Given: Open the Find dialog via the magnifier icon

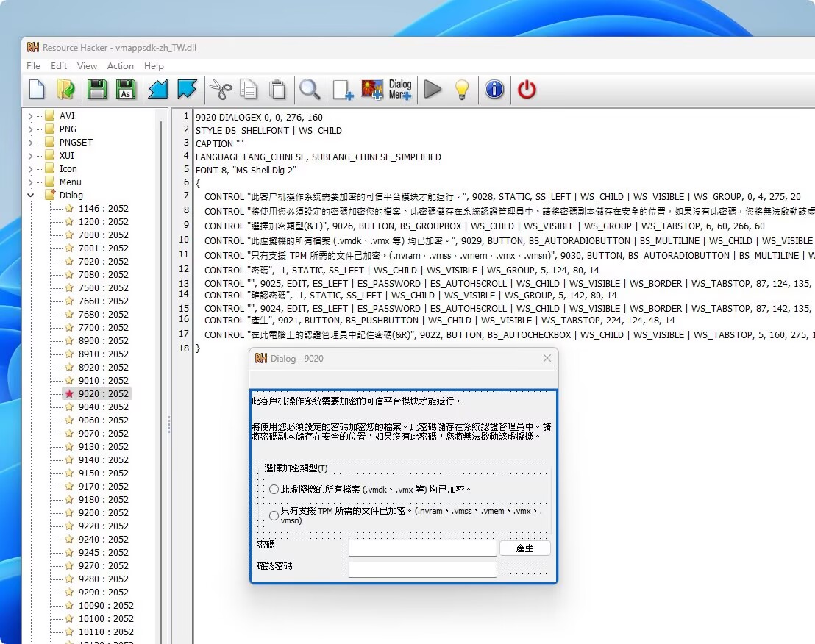Looking at the screenshot, I should 308,90.
